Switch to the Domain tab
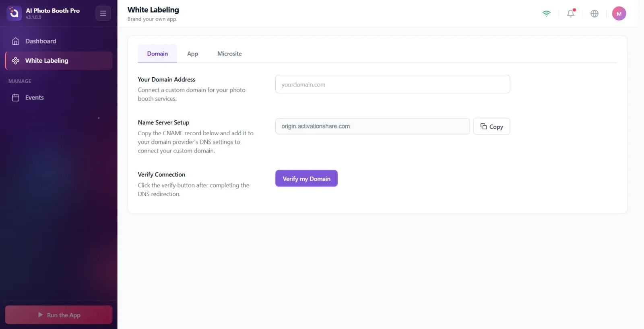 [x=157, y=54]
